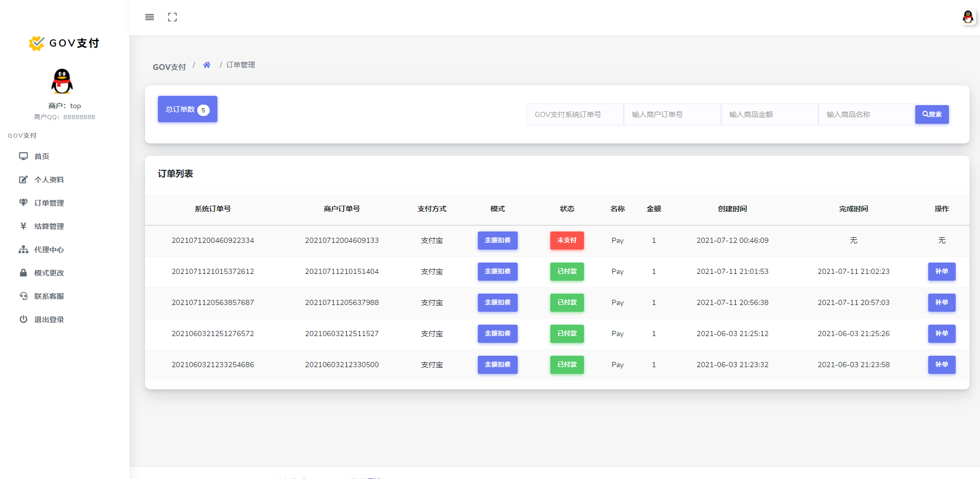
Task: Click the GOV支付 breadcrumb link
Action: [169, 66]
